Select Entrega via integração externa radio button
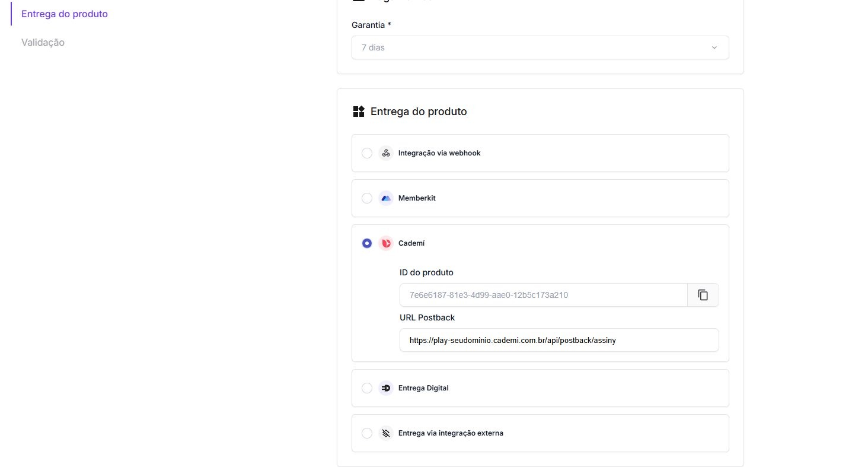Viewport: 868px width, 467px height. (x=367, y=433)
